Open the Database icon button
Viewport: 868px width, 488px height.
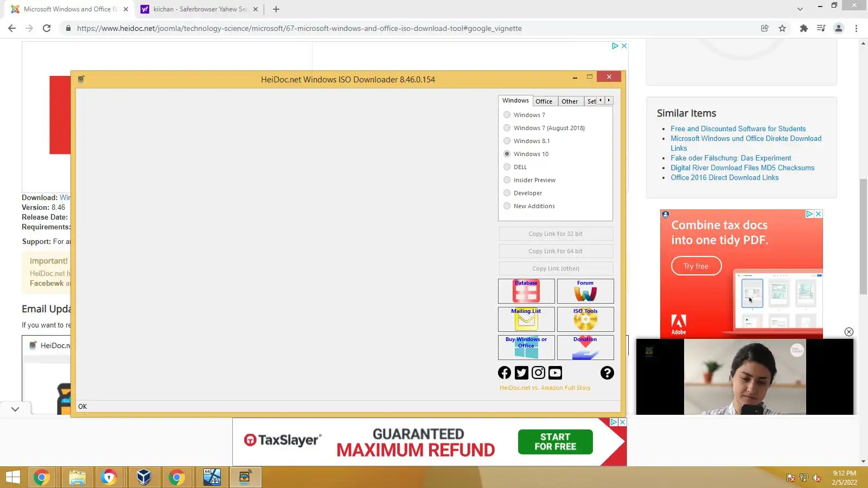526,291
